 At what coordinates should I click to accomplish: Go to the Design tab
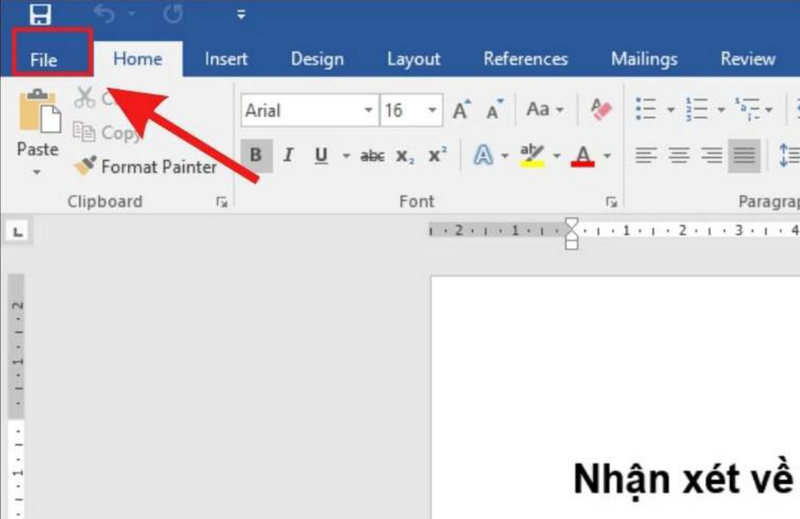pos(317,59)
